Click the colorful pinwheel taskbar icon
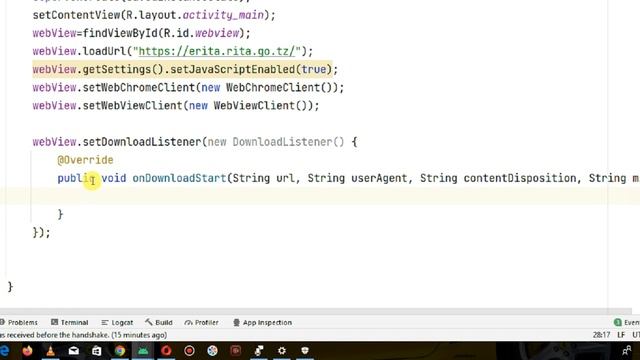Viewport: 640px width, 360px height. (212, 351)
